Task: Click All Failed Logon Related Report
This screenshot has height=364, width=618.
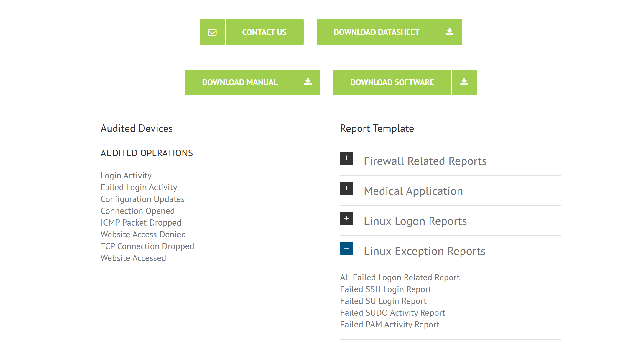Action: 400,277
